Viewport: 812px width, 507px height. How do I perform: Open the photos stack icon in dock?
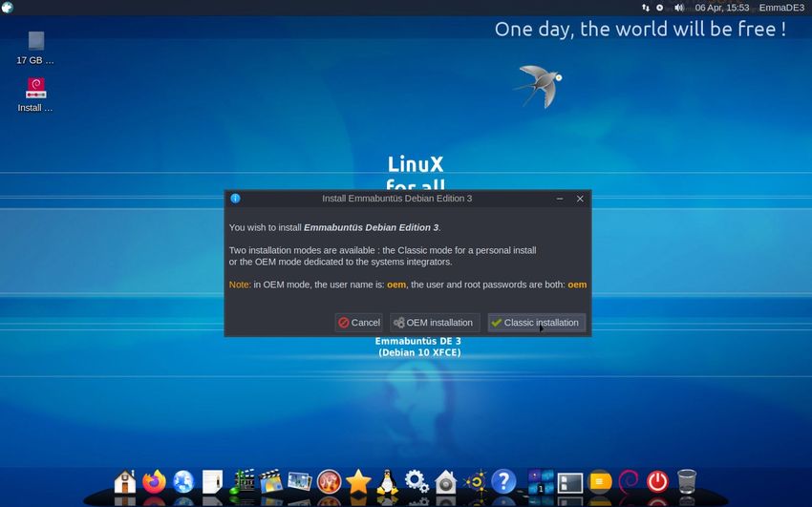300,481
